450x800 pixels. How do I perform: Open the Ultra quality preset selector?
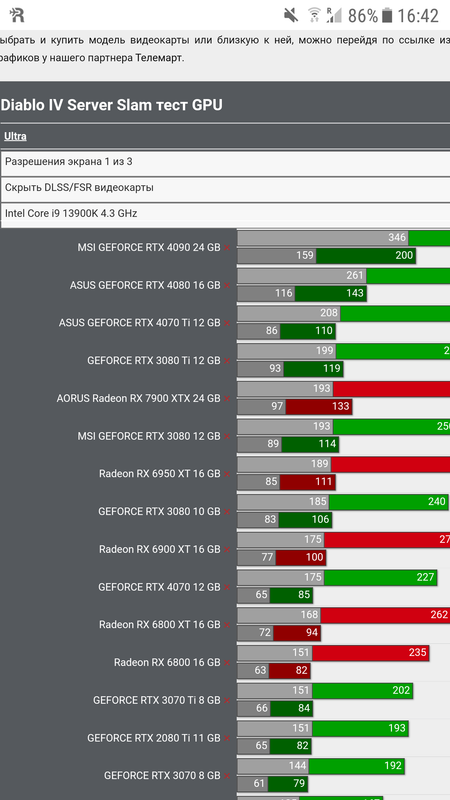click(15, 136)
